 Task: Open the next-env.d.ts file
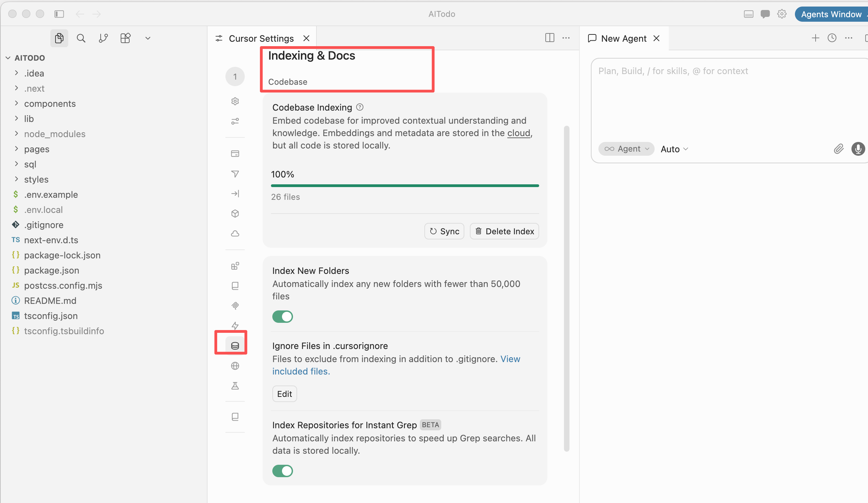[x=51, y=240]
